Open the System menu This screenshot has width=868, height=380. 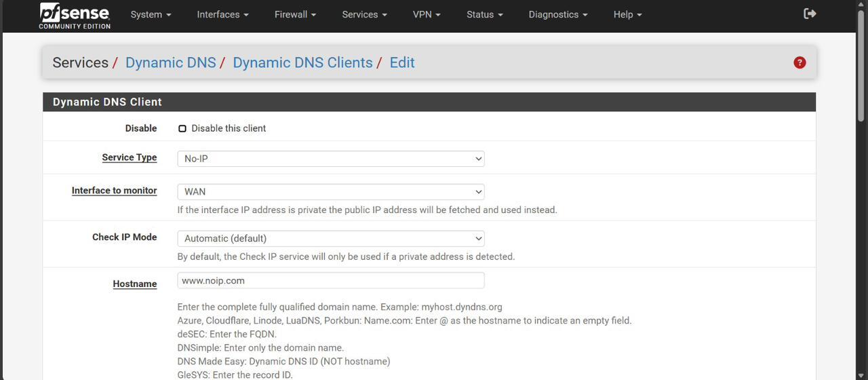[x=151, y=14]
